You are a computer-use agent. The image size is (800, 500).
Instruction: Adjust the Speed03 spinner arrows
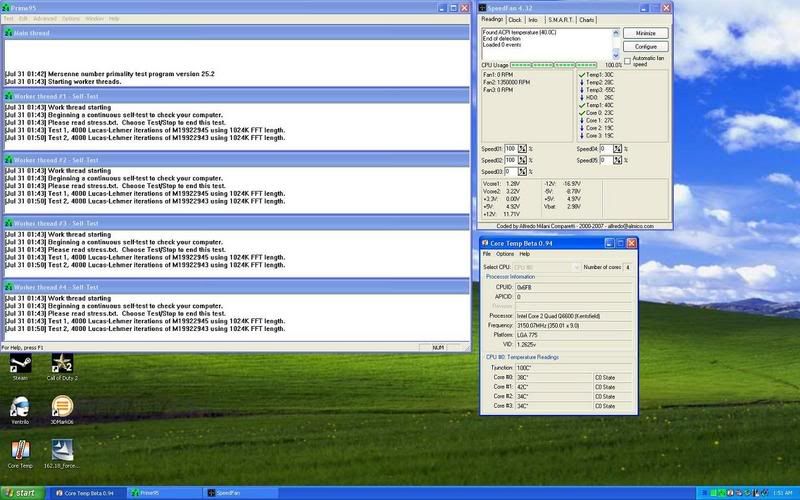pos(522,172)
